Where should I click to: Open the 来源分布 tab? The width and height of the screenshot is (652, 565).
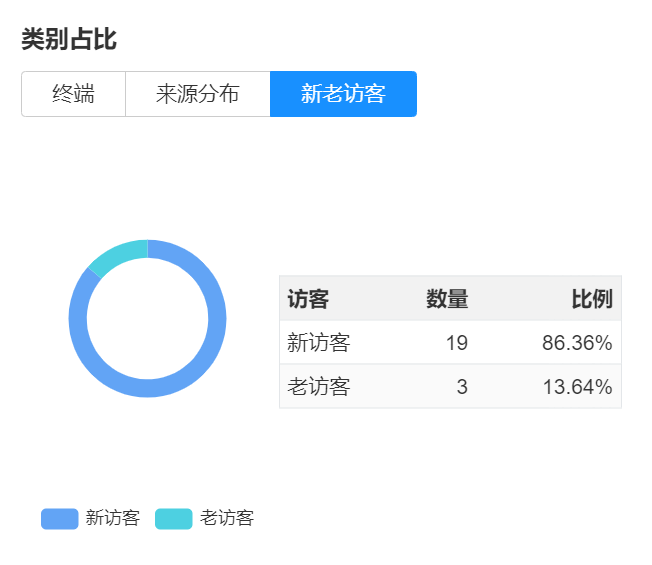[197, 94]
